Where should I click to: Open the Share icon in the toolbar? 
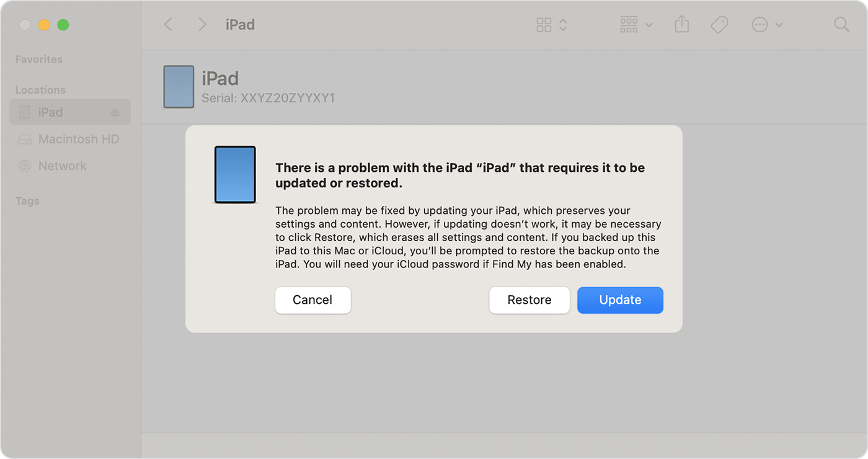pos(681,24)
